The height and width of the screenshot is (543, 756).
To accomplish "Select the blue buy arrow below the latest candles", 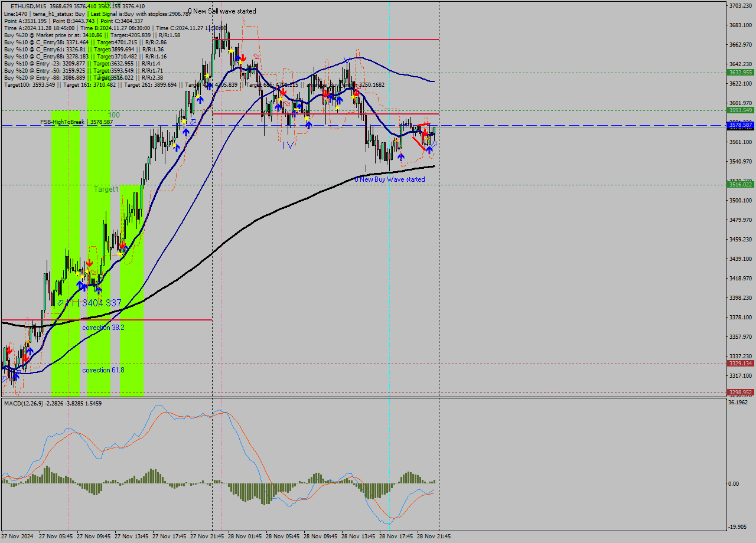I will (x=429, y=149).
